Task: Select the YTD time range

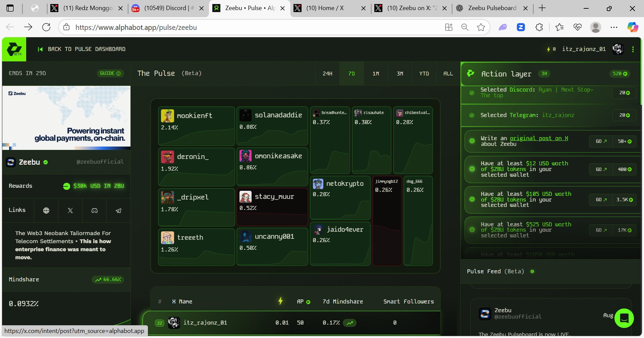Action: click(x=424, y=73)
